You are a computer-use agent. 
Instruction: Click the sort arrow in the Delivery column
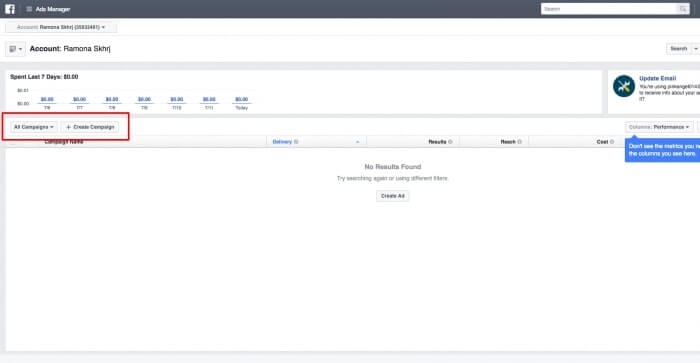coord(358,142)
